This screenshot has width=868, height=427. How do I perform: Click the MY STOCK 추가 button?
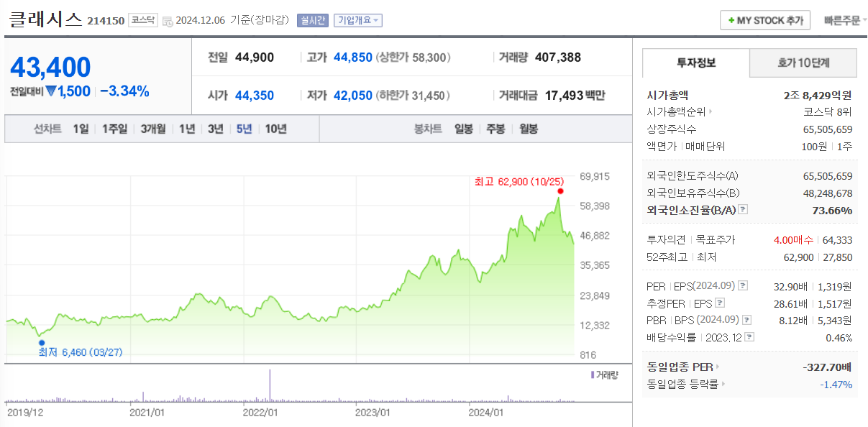point(765,20)
